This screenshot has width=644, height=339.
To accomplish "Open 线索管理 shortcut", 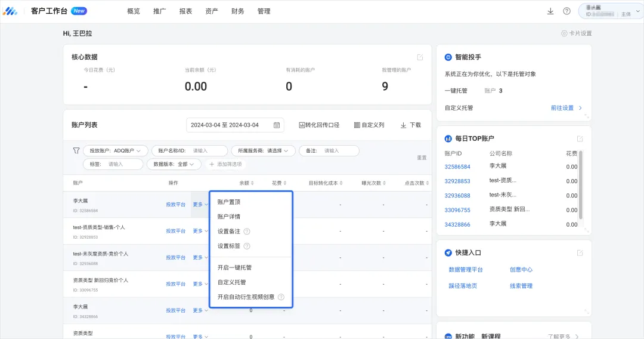I will [521, 286].
